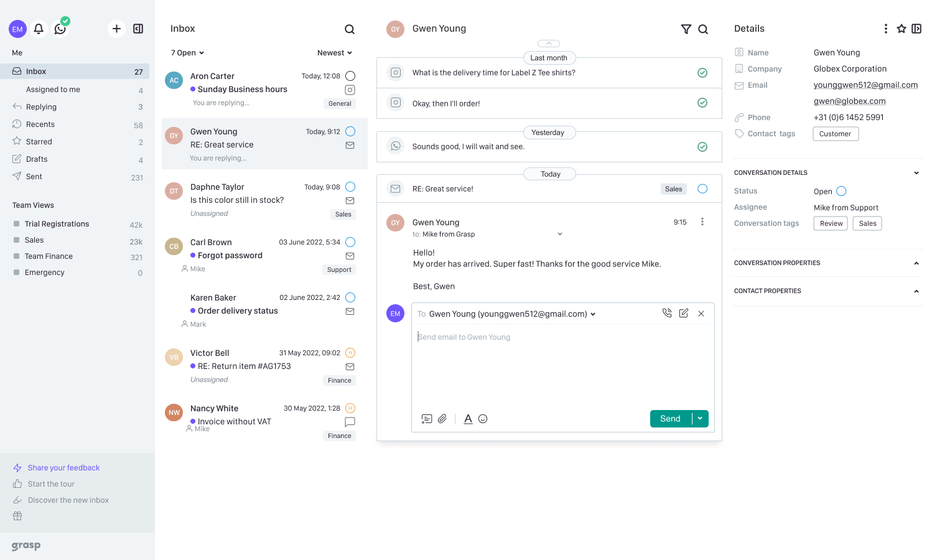Mark Aron Carter's conversation status circle done
937x560 pixels.
tap(350, 75)
